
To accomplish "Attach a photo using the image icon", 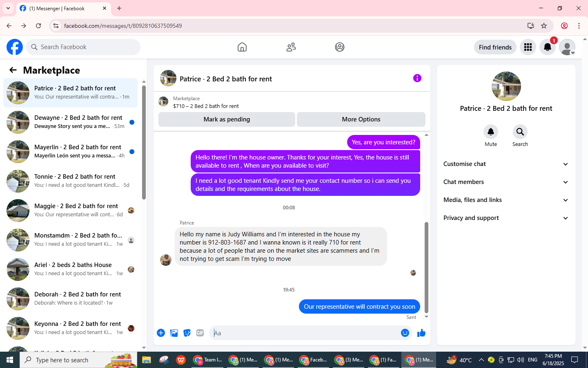I will click(x=174, y=333).
